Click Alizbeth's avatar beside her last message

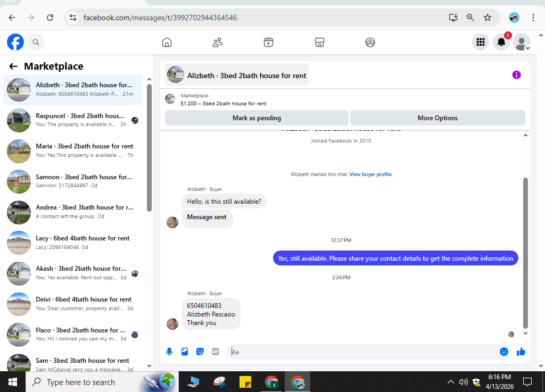coord(172,323)
